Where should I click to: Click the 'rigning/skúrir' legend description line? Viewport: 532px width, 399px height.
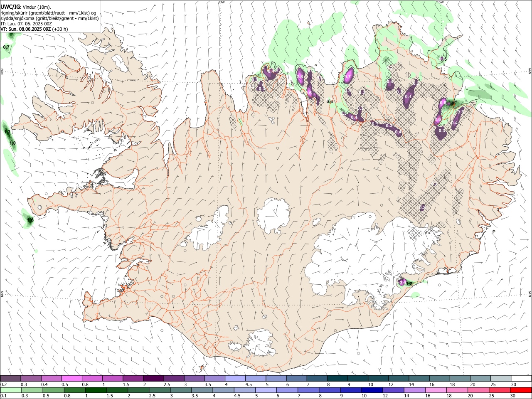point(48,12)
